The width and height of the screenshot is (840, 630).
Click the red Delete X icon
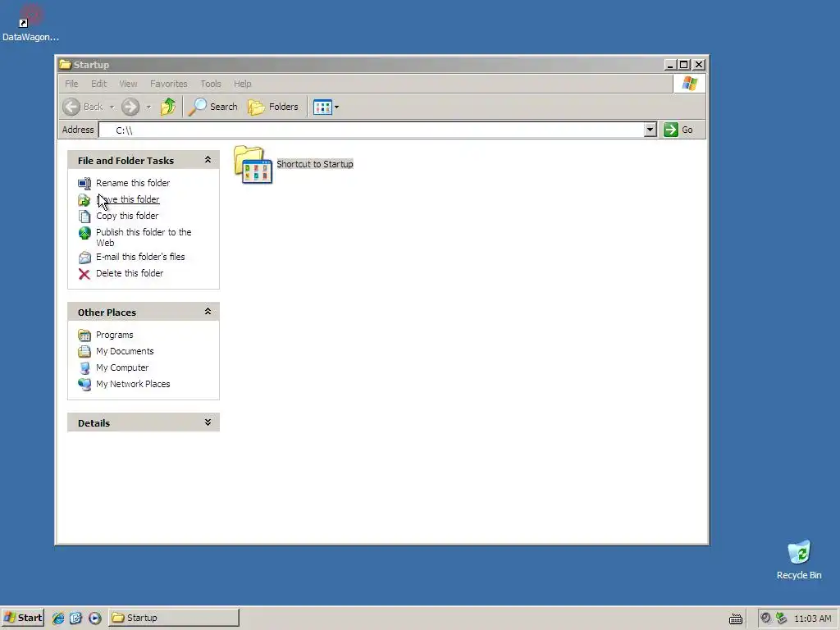tap(84, 274)
